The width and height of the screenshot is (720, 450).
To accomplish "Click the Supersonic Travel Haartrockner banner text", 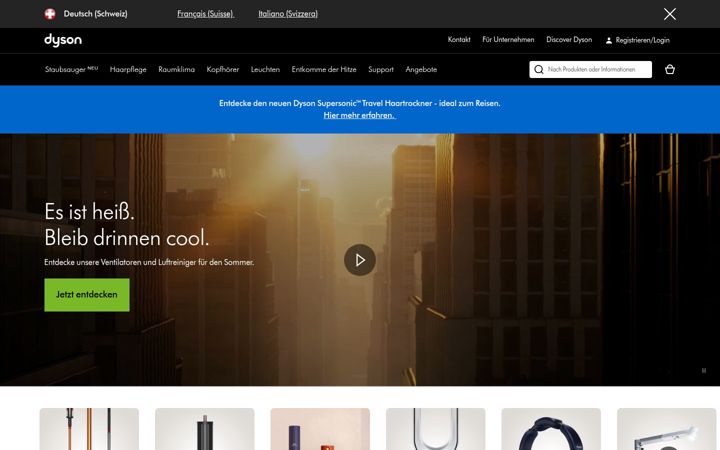I will 360,103.
